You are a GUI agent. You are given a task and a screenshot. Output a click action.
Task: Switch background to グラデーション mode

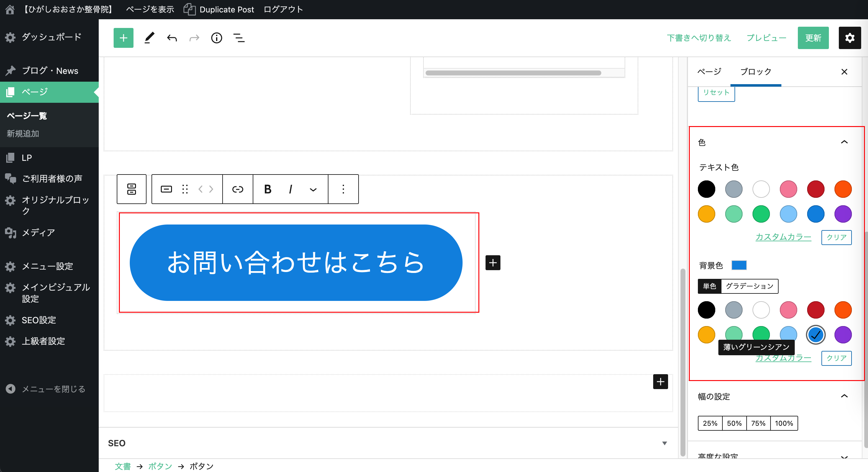[749, 286]
